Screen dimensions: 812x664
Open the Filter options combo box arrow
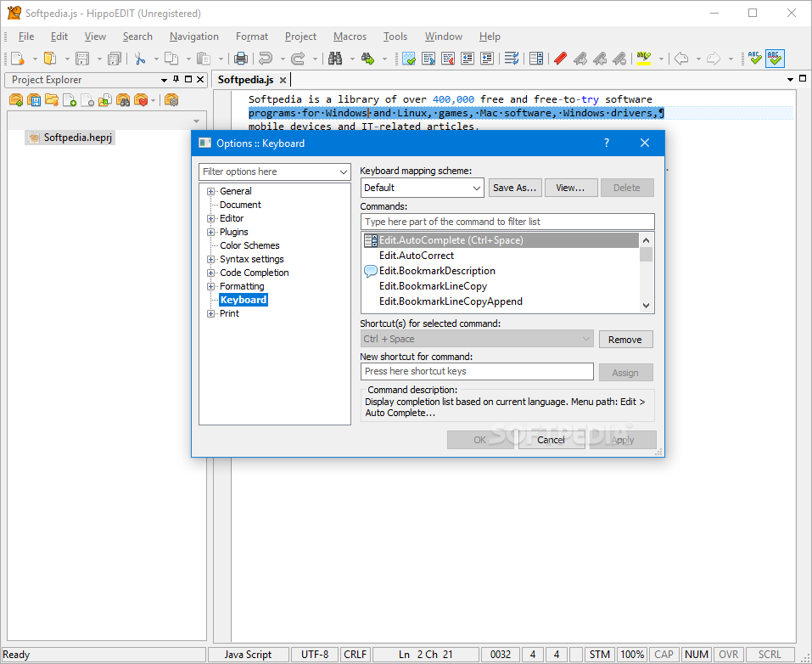(x=344, y=172)
